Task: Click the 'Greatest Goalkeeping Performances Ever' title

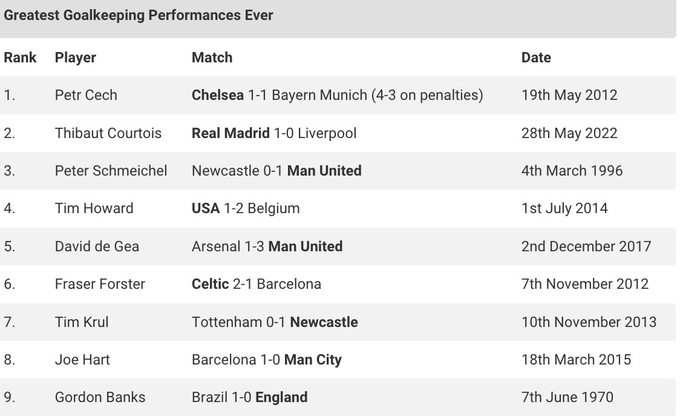Action: 139,15
